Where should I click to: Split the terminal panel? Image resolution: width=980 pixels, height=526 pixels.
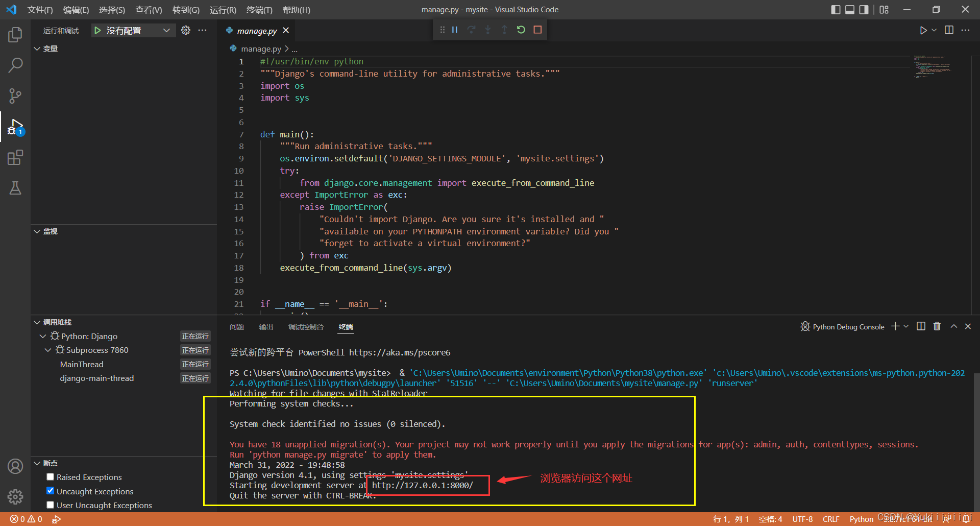click(x=921, y=326)
